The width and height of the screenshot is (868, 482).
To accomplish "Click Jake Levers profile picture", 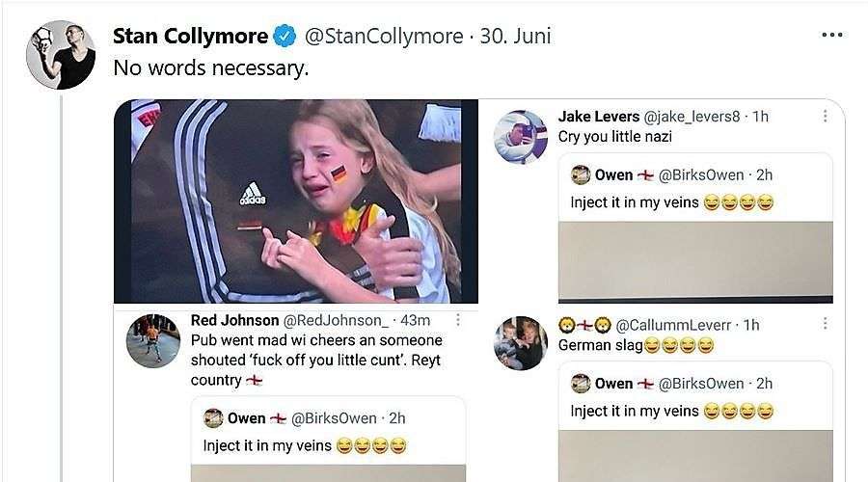I will click(521, 137).
